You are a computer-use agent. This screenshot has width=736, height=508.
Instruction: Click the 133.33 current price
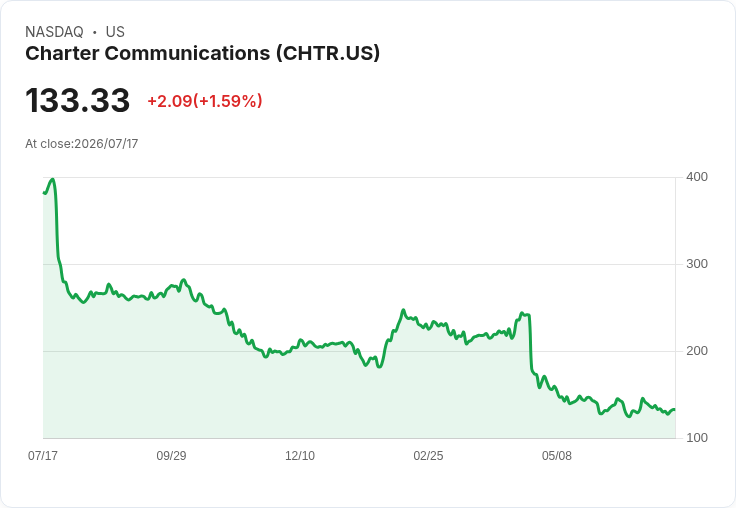77,100
